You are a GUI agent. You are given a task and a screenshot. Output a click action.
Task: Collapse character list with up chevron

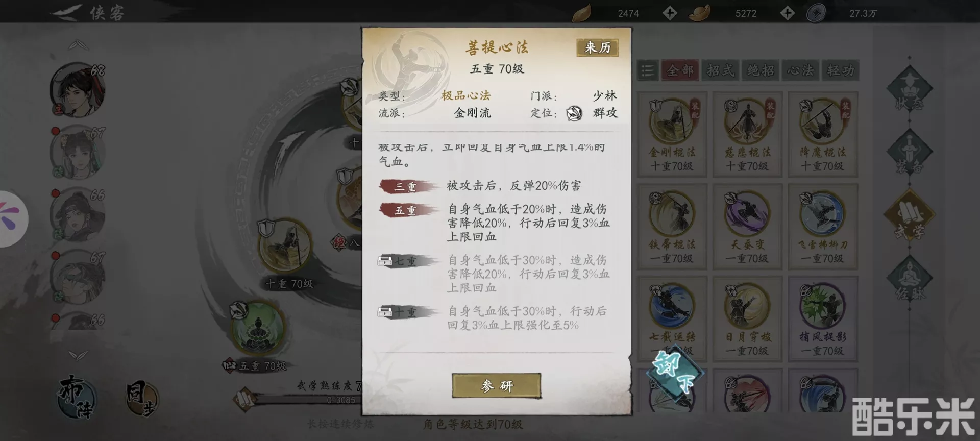coord(78,45)
